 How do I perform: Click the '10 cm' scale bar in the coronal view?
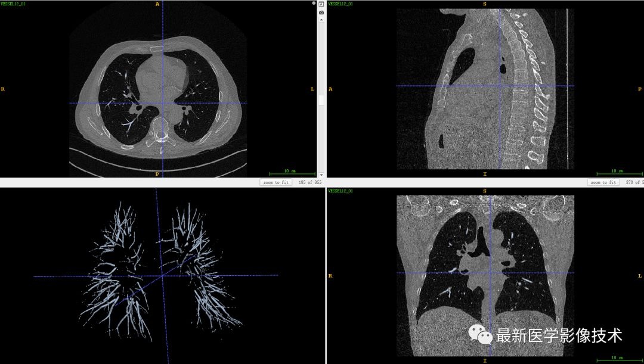click(620, 359)
